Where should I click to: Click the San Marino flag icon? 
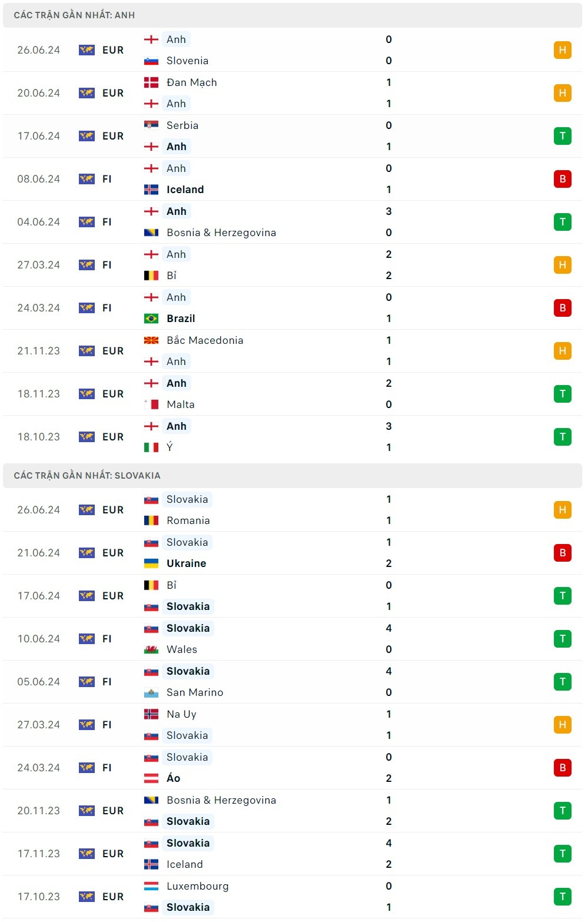click(151, 692)
